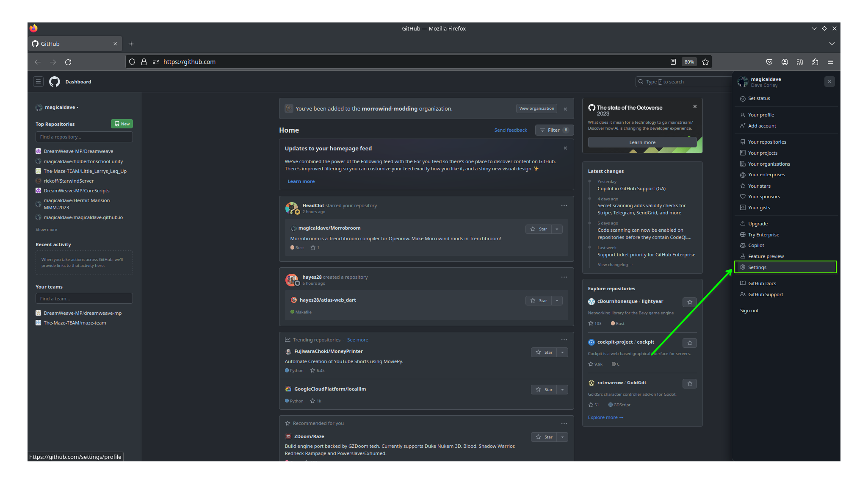
Task: Expand the magicaldave account switcher dropdown
Action: pyautogui.click(x=58, y=108)
